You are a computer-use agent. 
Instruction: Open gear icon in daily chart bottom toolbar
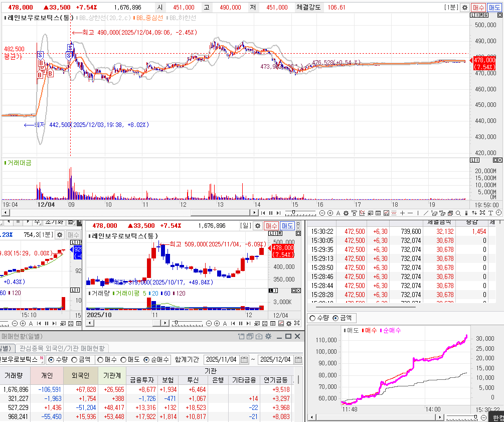289,324
